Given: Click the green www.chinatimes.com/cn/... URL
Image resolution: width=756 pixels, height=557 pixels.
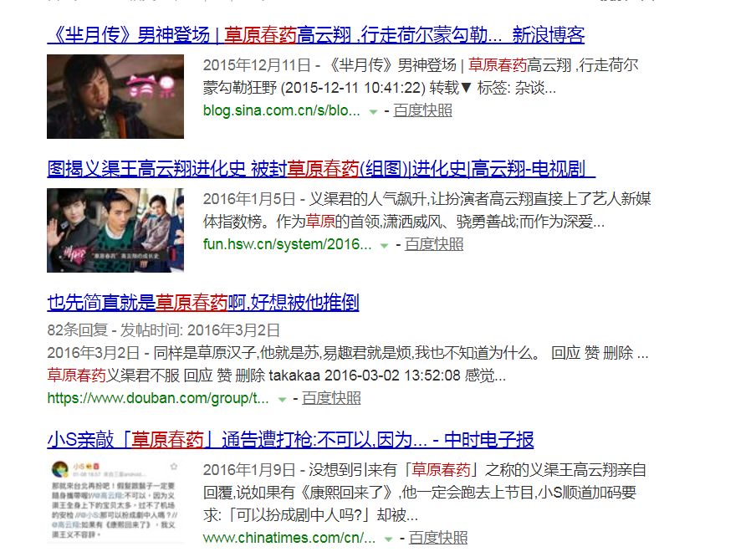Looking at the screenshot, I should pos(289,538).
